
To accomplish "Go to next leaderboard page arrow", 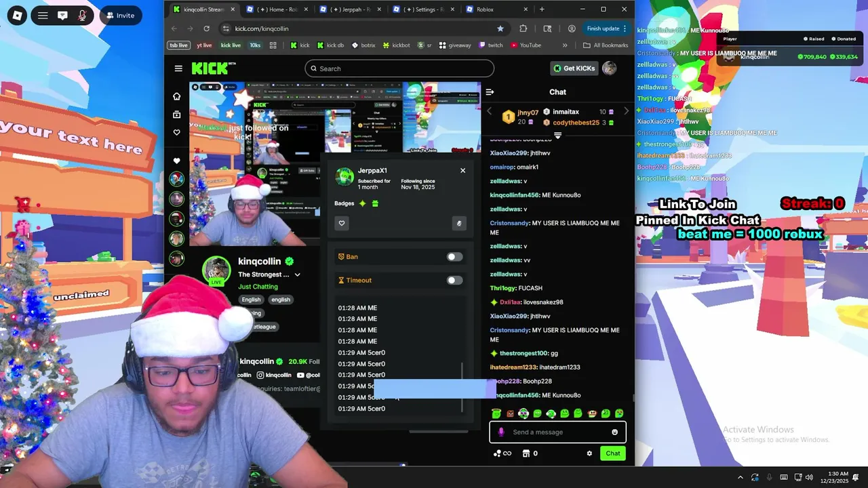I will [x=626, y=112].
